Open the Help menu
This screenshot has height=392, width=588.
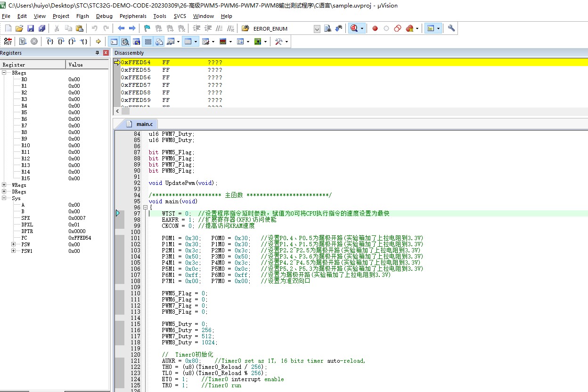click(x=227, y=16)
